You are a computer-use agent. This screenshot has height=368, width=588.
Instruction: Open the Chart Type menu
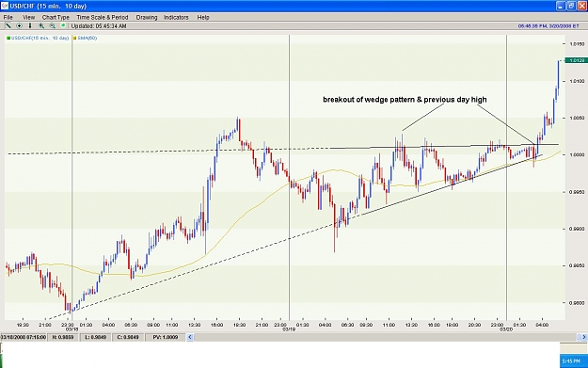[x=56, y=17]
